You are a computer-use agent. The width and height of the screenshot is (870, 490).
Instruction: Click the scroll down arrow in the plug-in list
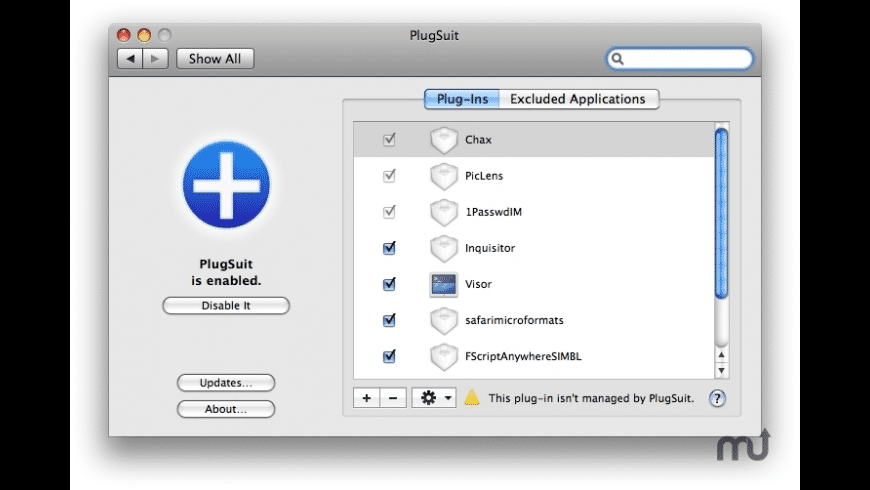(721, 370)
